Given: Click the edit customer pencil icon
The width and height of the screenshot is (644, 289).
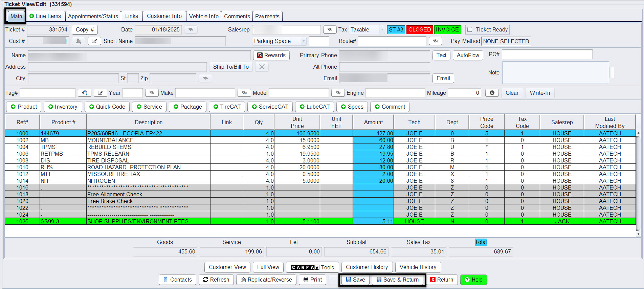Looking at the screenshot, I should (x=94, y=41).
